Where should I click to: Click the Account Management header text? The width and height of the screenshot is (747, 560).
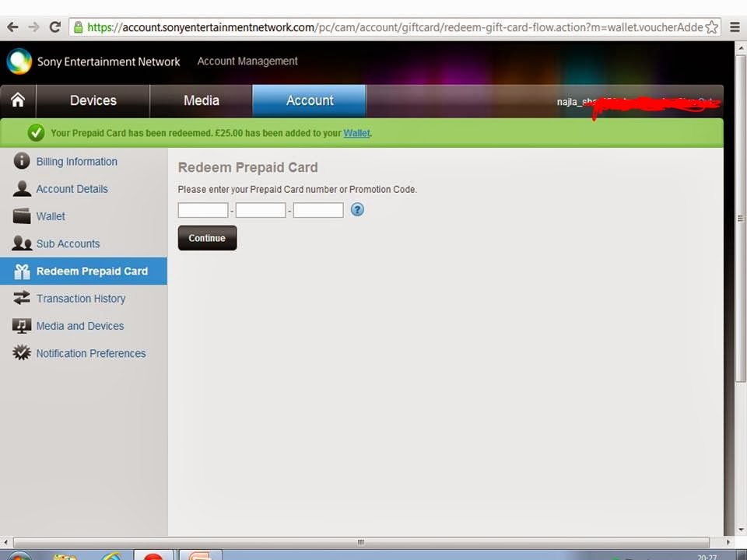(x=247, y=61)
